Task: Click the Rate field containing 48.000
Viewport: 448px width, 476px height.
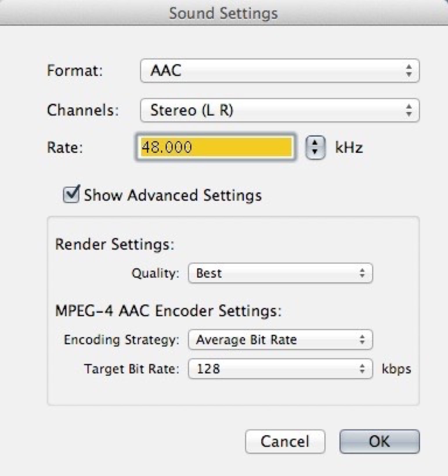Action: pyautogui.click(x=216, y=147)
